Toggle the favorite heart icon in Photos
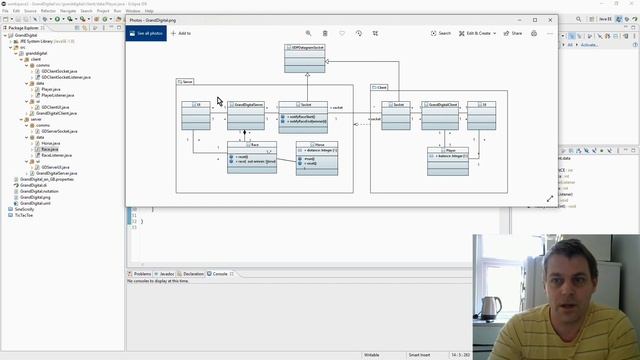 [x=342, y=33]
